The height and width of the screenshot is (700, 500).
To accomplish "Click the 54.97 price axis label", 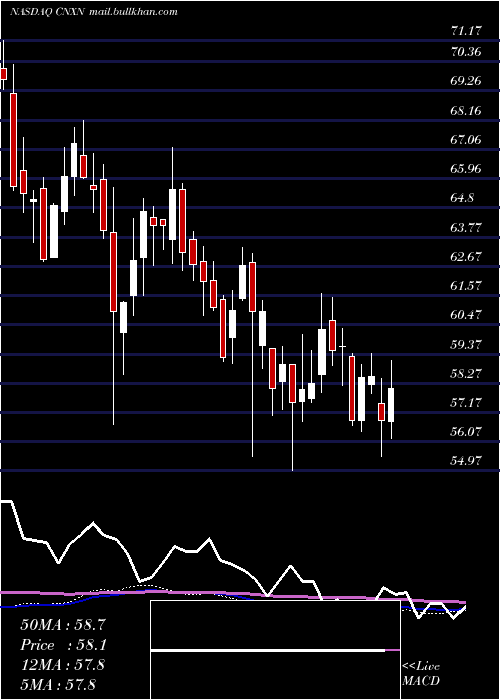I will pyautogui.click(x=466, y=461).
